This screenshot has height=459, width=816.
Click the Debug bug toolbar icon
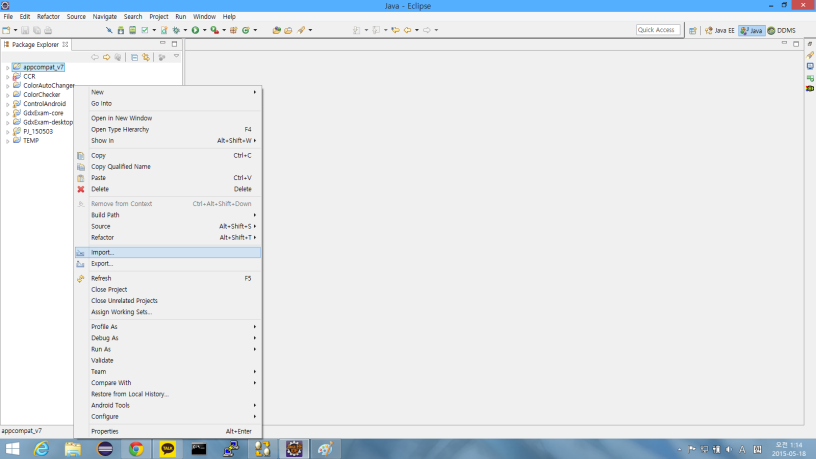tap(177, 30)
